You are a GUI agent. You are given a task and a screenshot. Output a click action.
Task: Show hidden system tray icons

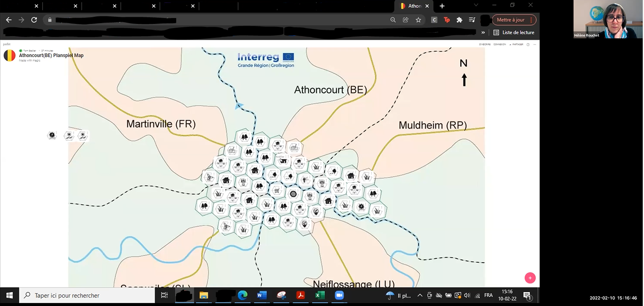coord(420,296)
